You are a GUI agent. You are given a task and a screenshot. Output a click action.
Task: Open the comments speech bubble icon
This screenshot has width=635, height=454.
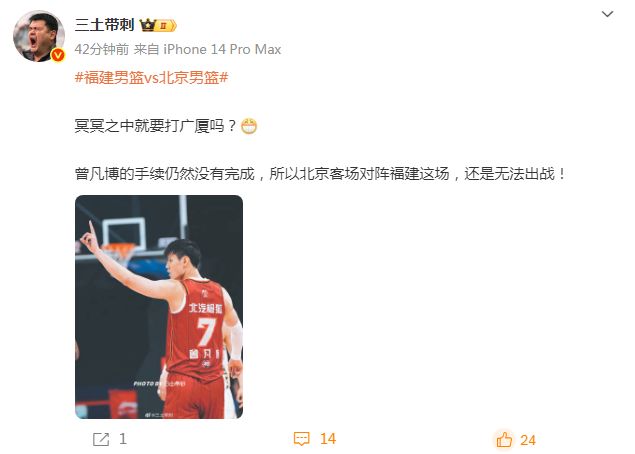[x=301, y=439]
